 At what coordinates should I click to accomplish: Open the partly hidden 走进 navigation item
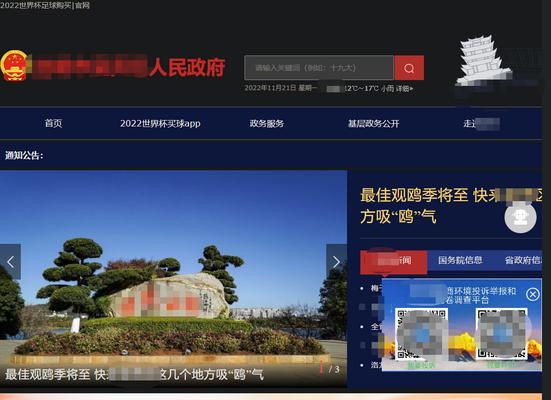tap(481, 123)
